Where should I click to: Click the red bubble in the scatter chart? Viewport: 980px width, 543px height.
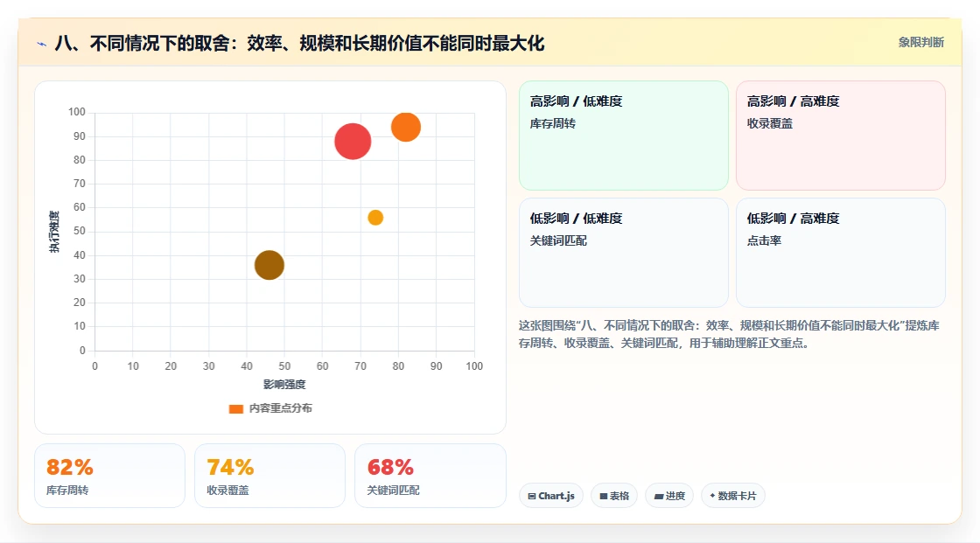353,142
